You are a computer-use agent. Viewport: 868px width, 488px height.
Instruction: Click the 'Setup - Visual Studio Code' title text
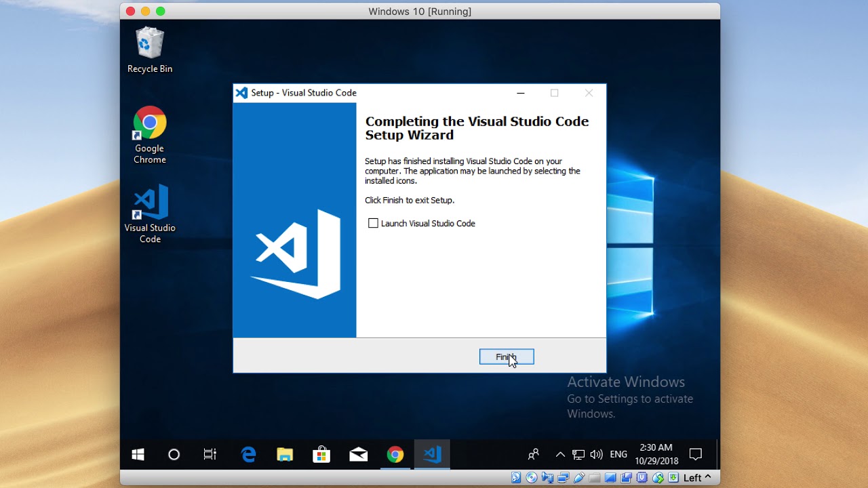coord(304,93)
